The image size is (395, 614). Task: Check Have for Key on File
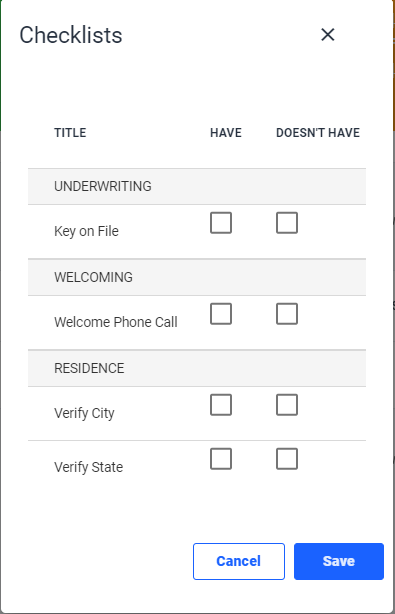tap(221, 223)
